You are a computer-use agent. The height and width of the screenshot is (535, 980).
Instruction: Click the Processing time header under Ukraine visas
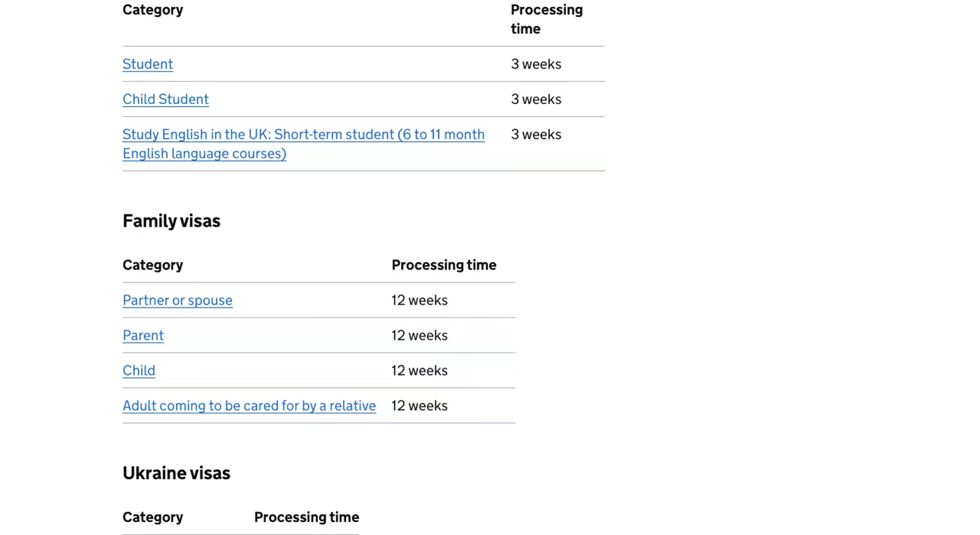tap(306, 517)
